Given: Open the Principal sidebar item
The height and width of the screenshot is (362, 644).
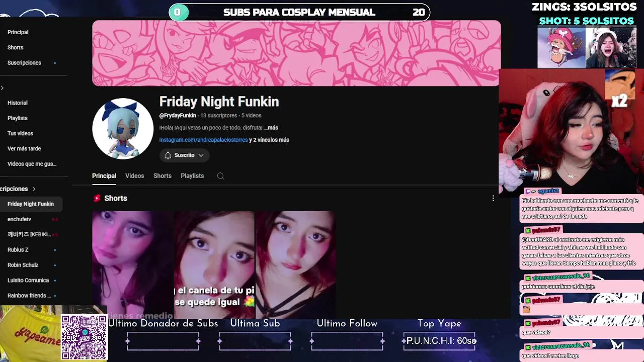Looking at the screenshot, I should click(18, 32).
